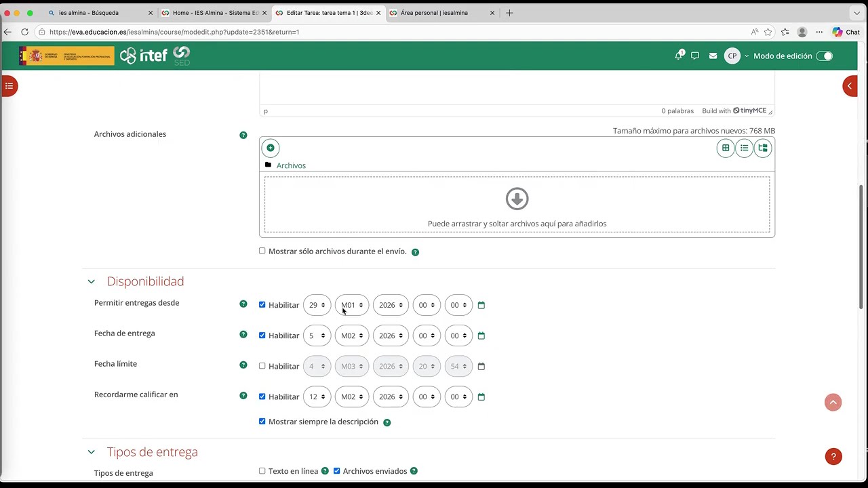Click the browser address bar URL
This screenshot has width=868, height=488.
(174, 32)
